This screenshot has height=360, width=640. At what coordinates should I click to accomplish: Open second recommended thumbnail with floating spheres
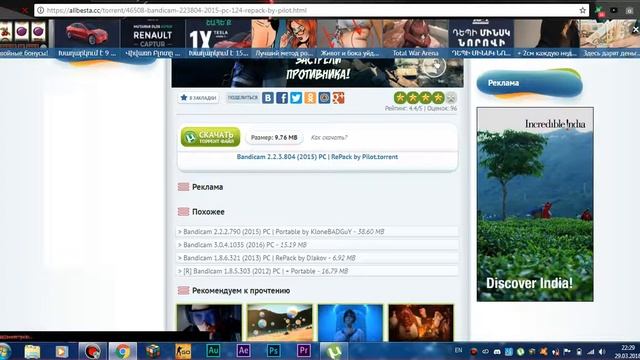point(280,322)
